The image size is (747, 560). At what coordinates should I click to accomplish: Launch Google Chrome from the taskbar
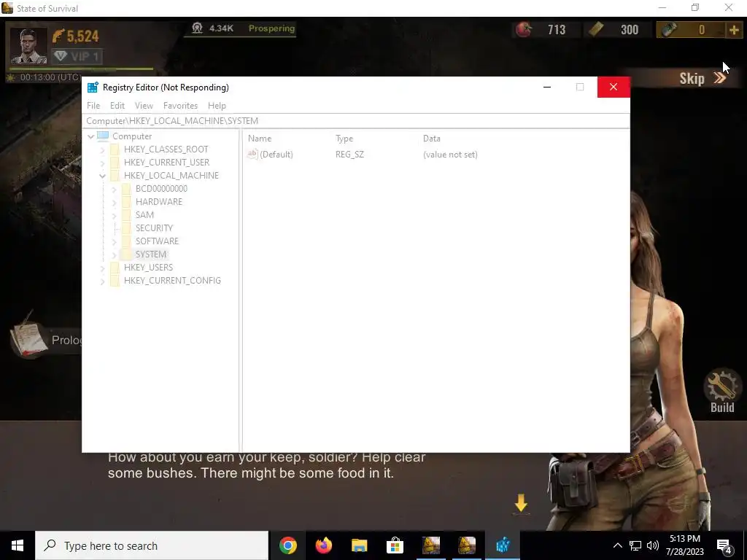click(x=288, y=545)
